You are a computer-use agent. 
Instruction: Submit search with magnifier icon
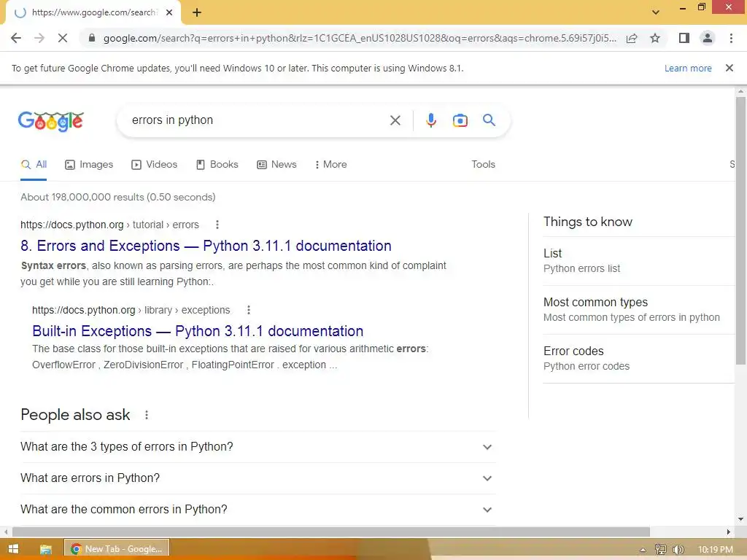489,120
